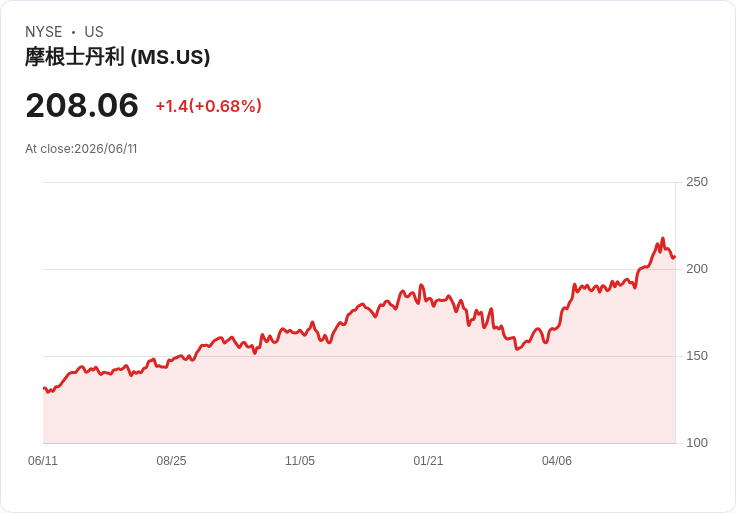This screenshot has height=513, width=736.
Task: Click the price line's spring low near 154
Action: [x=517, y=349]
